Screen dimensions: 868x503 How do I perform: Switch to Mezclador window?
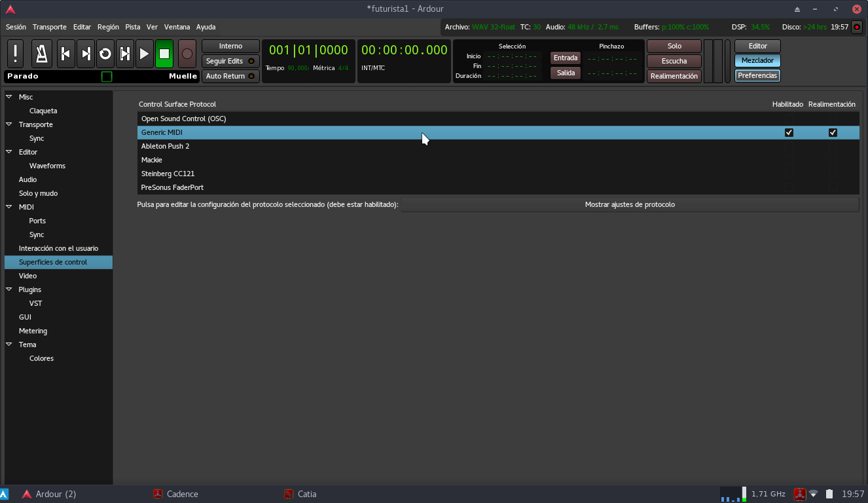tap(757, 61)
